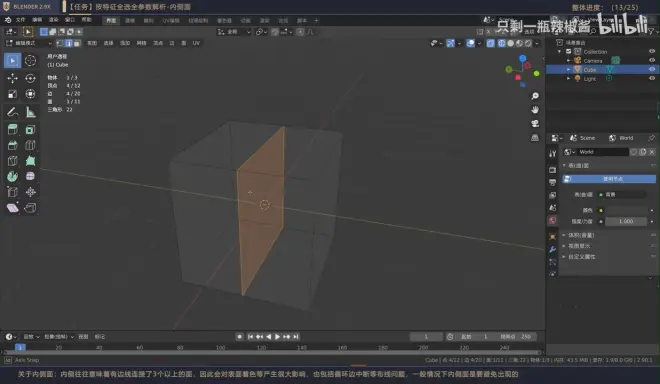Open the Window menu
The width and height of the screenshot is (660, 384).
tap(70, 20)
